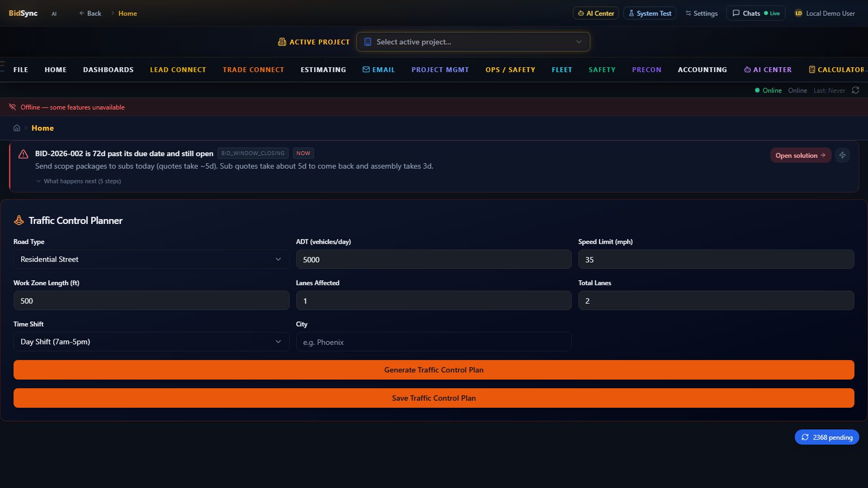The height and width of the screenshot is (488, 868).
Task: Click the Lanes Affected field
Action: coord(433,300)
